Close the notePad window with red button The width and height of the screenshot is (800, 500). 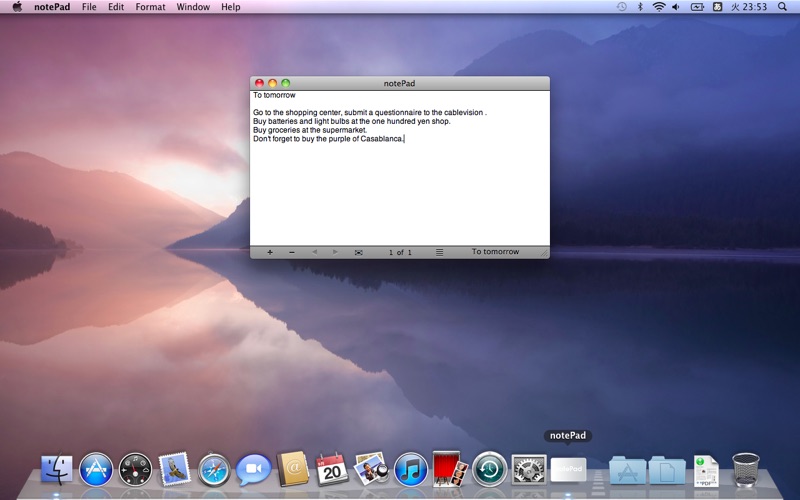tap(260, 83)
